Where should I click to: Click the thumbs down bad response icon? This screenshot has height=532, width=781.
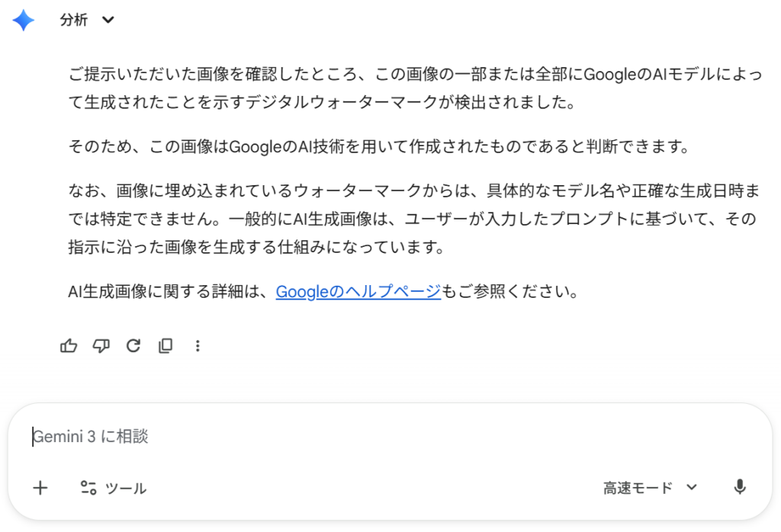pos(101,346)
